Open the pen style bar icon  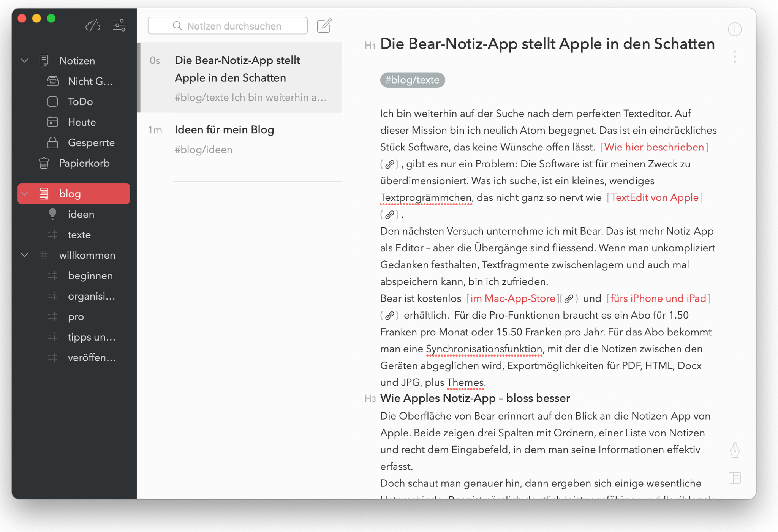click(735, 450)
